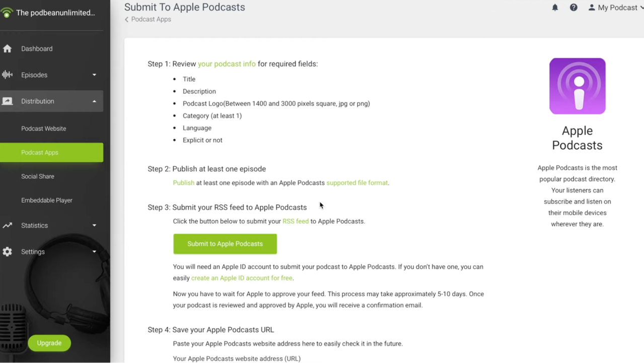This screenshot has width=644, height=363.
Task: Collapse the Distribution submenu arrow
Action: 94,101
